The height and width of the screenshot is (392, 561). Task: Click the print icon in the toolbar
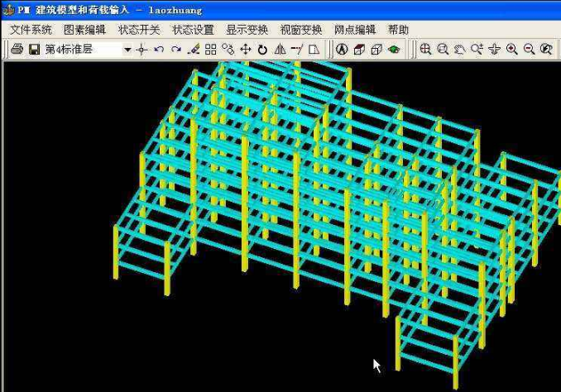[x=17, y=49]
